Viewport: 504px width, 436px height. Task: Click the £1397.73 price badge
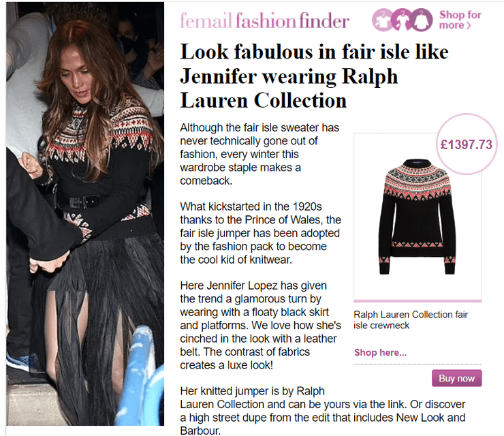pyautogui.click(x=466, y=144)
